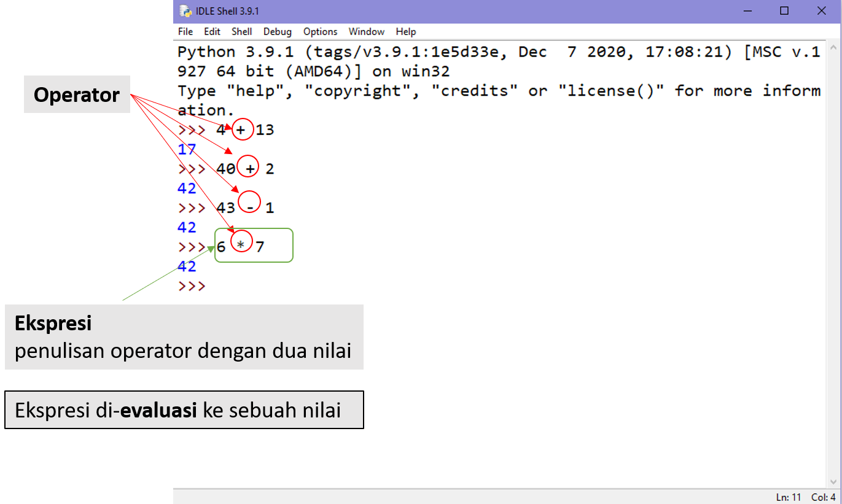Open the Debug menu
This screenshot has height=504, width=842.
point(278,31)
